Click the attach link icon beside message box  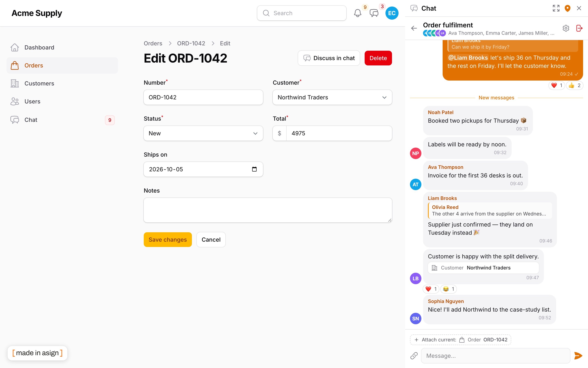[414, 356]
